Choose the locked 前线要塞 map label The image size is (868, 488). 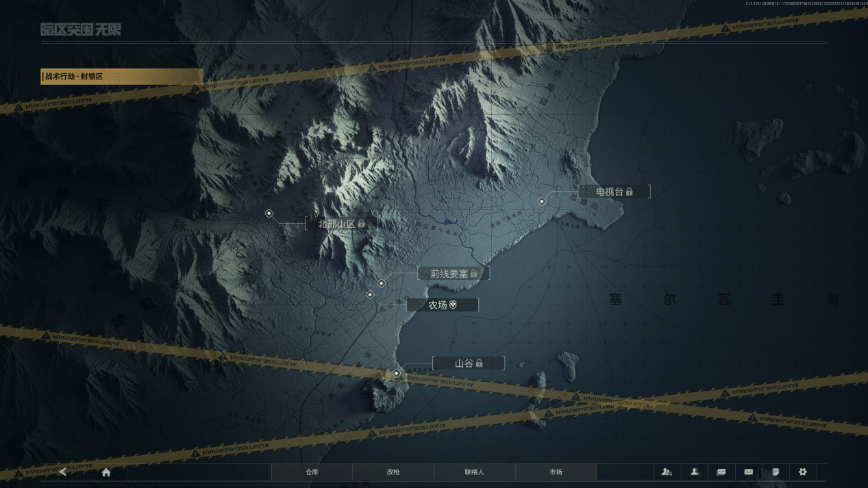click(x=454, y=273)
